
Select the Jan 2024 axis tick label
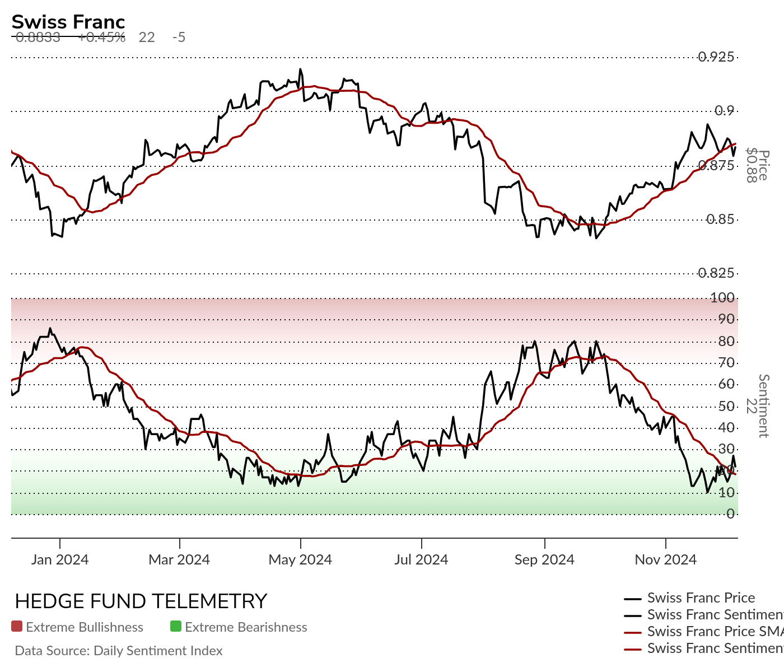click(60, 559)
